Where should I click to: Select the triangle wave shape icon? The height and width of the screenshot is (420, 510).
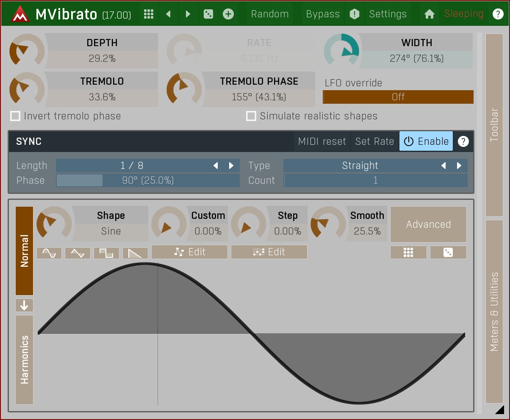coord(78,253)
